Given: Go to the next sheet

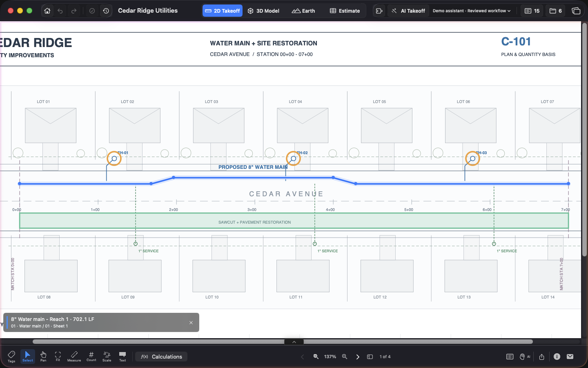Looking at the screenshot, I should pos(358,357).
